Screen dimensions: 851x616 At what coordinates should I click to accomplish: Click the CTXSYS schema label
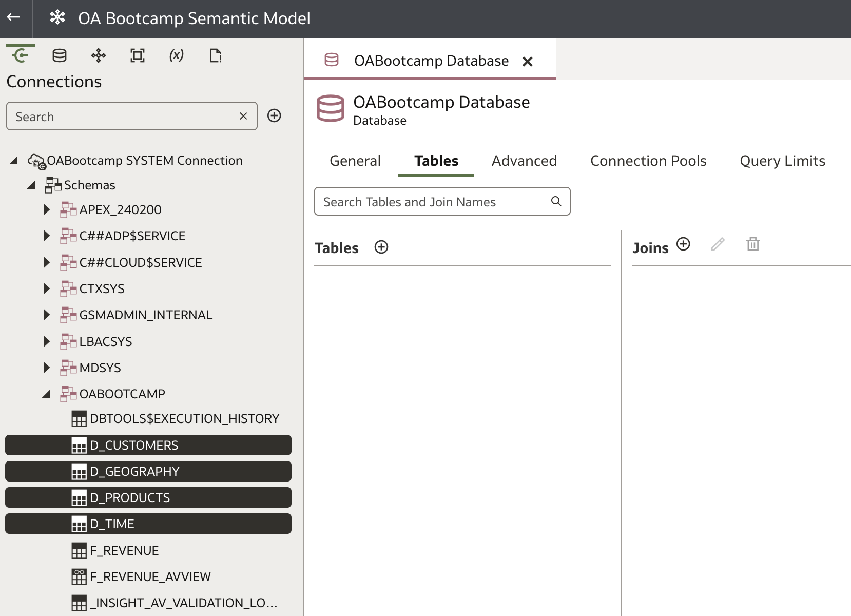click(102, 288)
